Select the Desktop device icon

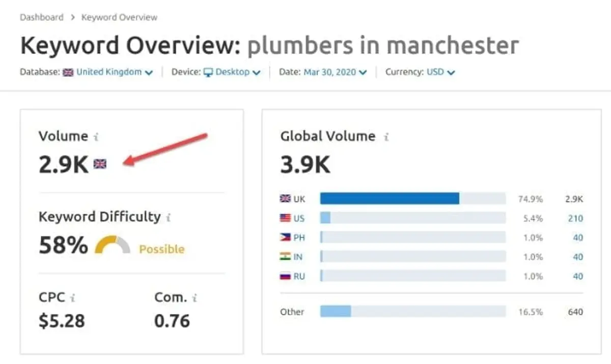pos(209,72)
